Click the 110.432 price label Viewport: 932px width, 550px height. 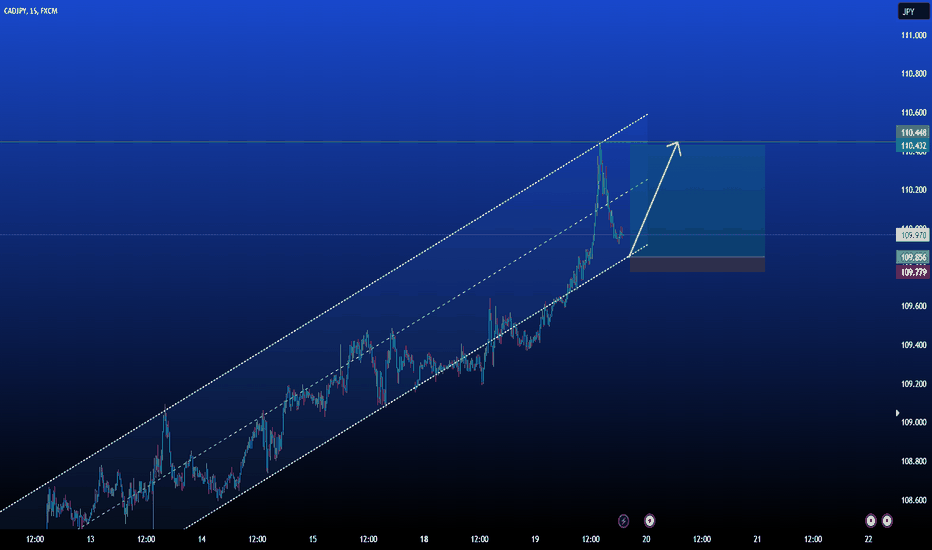[912, 146]
